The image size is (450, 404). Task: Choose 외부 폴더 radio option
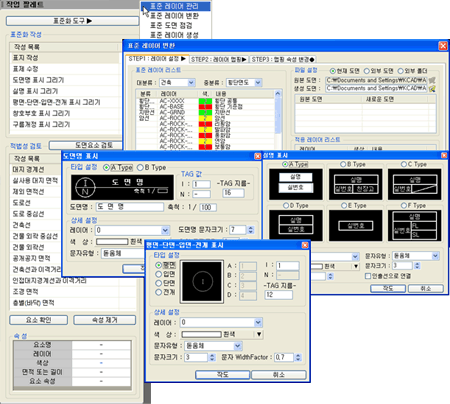(x=400, y=71)
